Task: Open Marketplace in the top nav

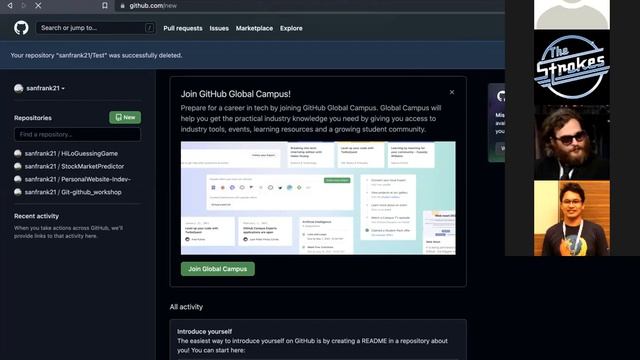Action: [x=254, y=28]
